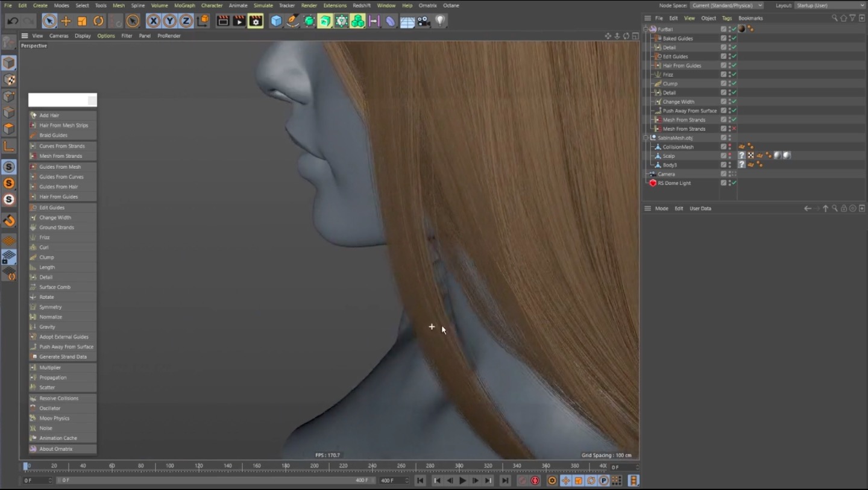Open the Ornatrix menu in menu bar
This screenshot has width=868, height=490.
(427, 5)
